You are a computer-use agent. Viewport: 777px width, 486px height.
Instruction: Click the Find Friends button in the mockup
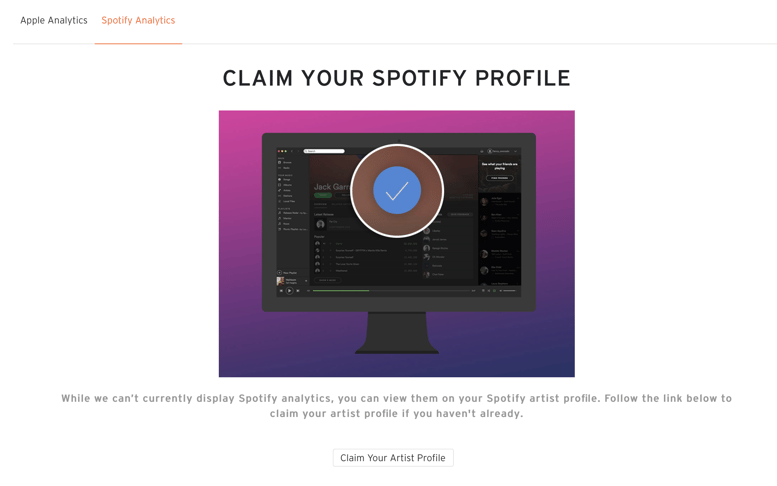(500, 178)
